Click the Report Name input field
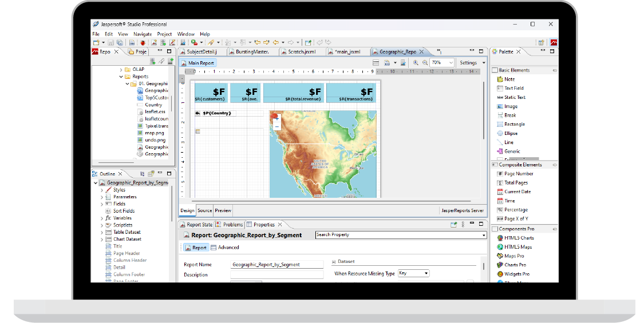 pos(277,265)
